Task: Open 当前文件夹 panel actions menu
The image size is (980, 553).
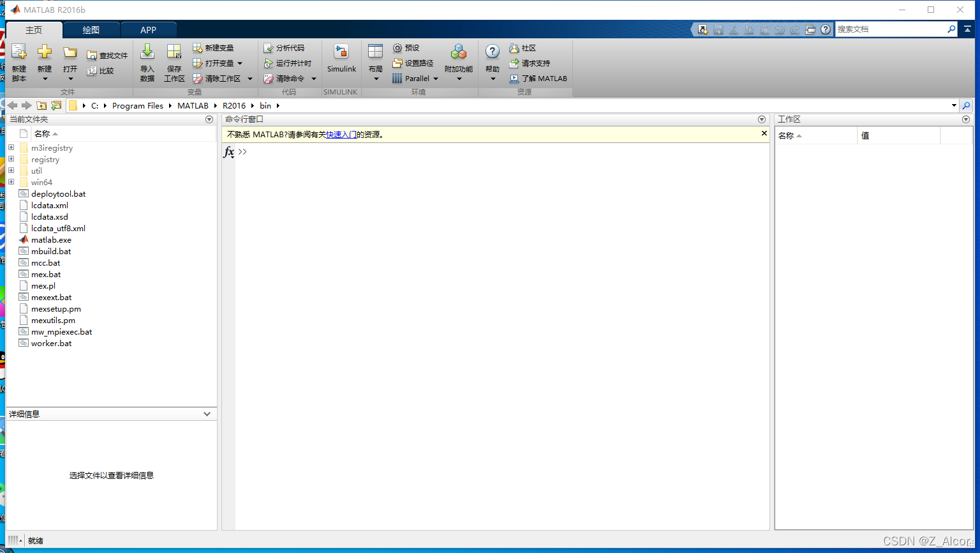Action: pos(209,119)
